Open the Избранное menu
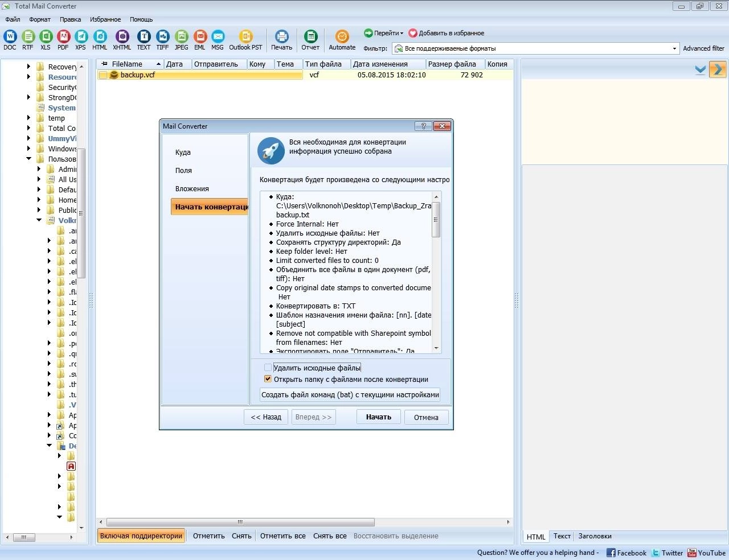Image resolution: width=729 pixels, height=560 pixels. click(105, 19)
